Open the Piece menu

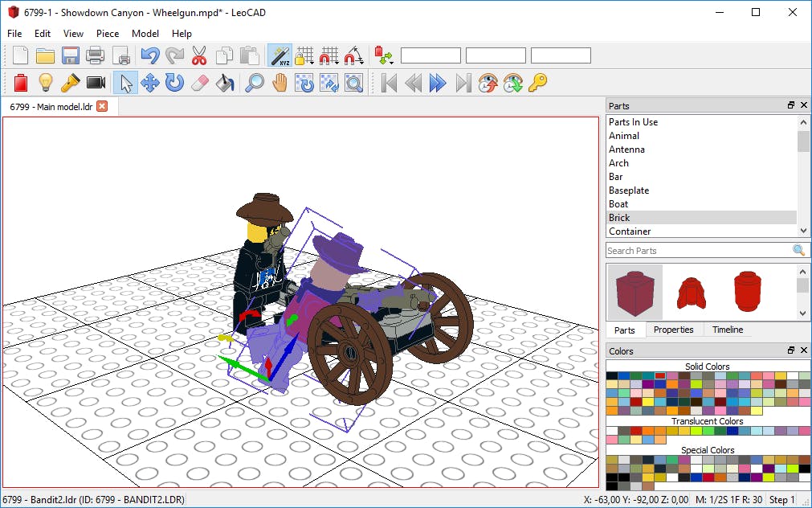(108, 34)
